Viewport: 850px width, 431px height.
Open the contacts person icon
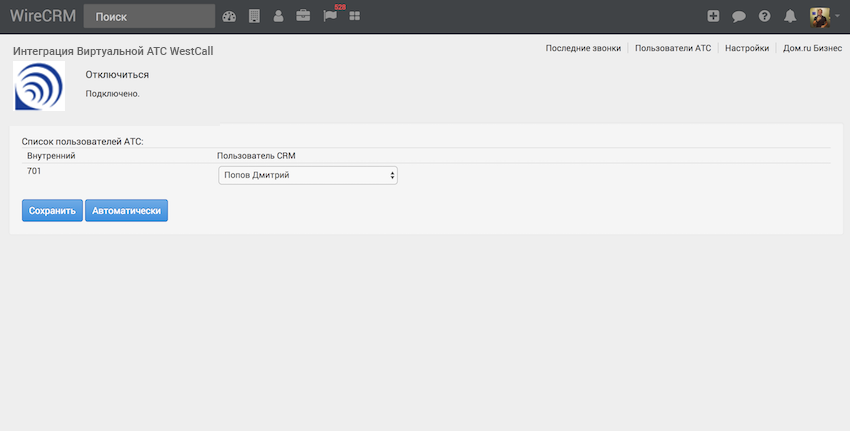[x=279, y=16]
